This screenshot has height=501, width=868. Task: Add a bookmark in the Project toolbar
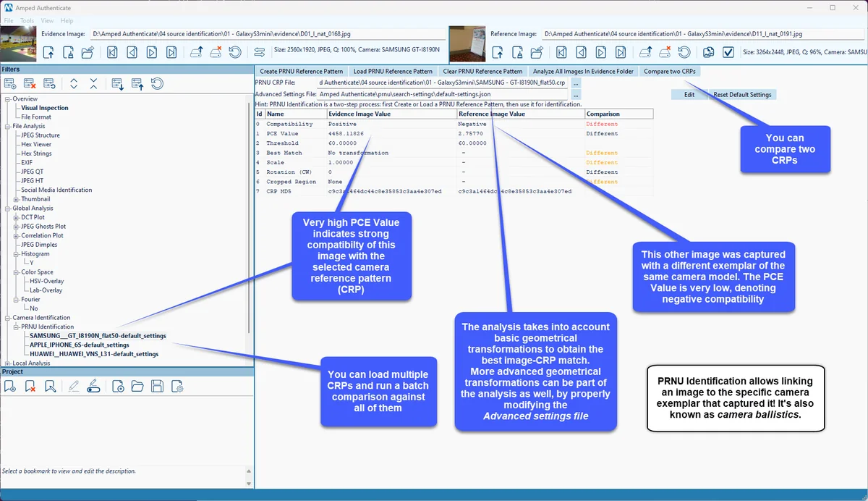tap(10, 387)
